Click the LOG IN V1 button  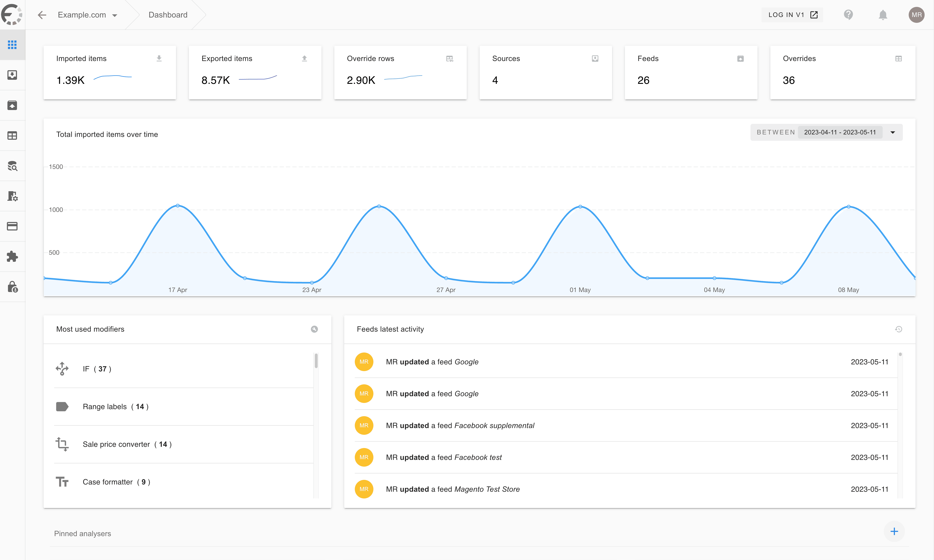pos(792,15)
